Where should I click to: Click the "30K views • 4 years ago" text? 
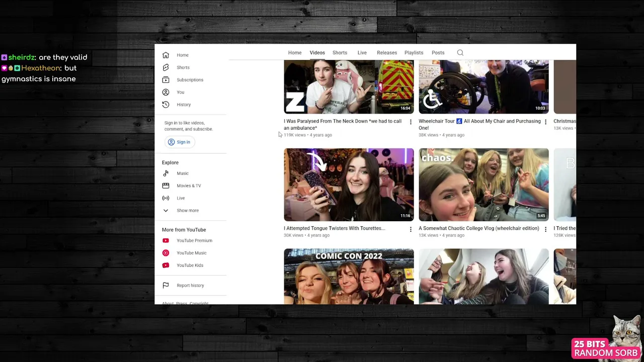(306, 235)
